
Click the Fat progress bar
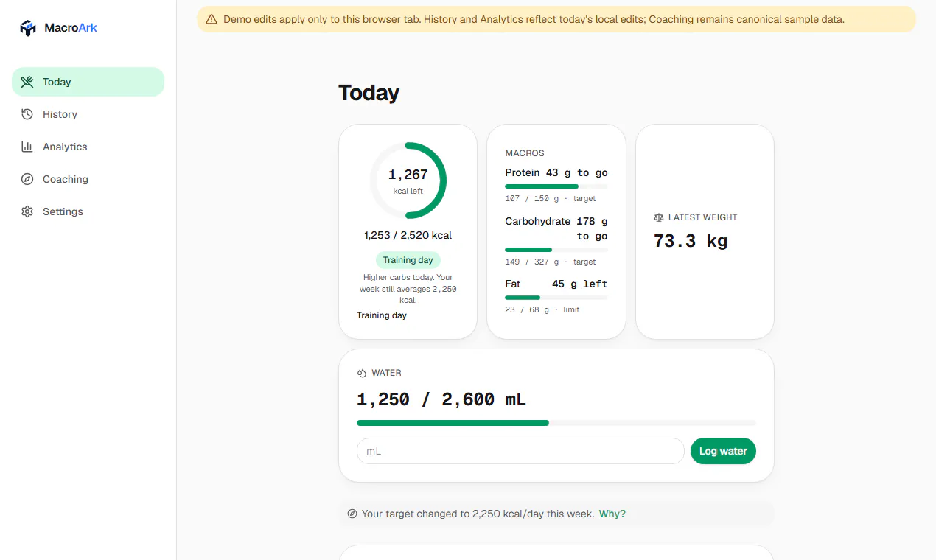point(556,298)
